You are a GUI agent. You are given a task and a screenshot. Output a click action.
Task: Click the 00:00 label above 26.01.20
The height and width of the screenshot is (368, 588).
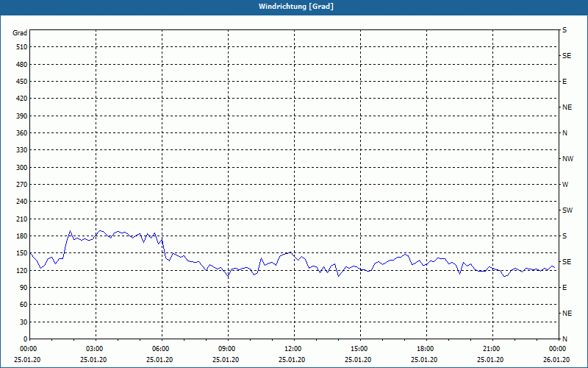tap(559, 349)
